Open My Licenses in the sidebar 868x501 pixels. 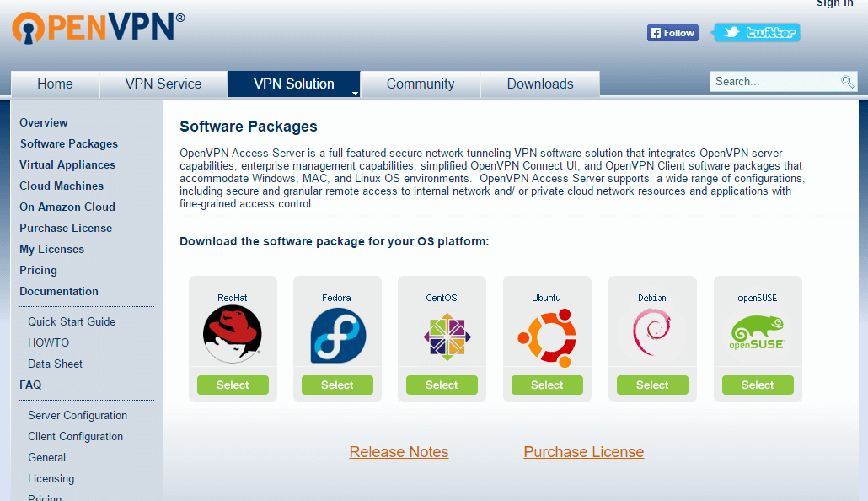52,250
